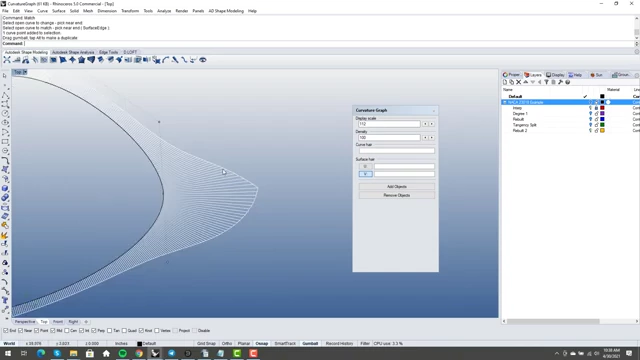Screen dimensions: 640x360
Task: Open the Curve menu
Action: tap(42, 11)
